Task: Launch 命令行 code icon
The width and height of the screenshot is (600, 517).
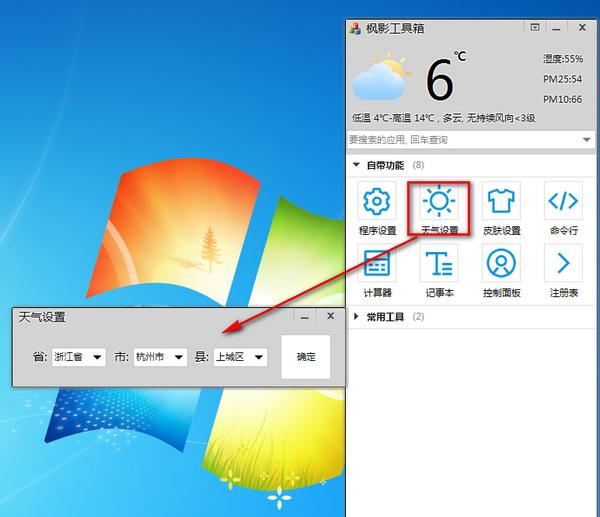Action: coord(563,200)
